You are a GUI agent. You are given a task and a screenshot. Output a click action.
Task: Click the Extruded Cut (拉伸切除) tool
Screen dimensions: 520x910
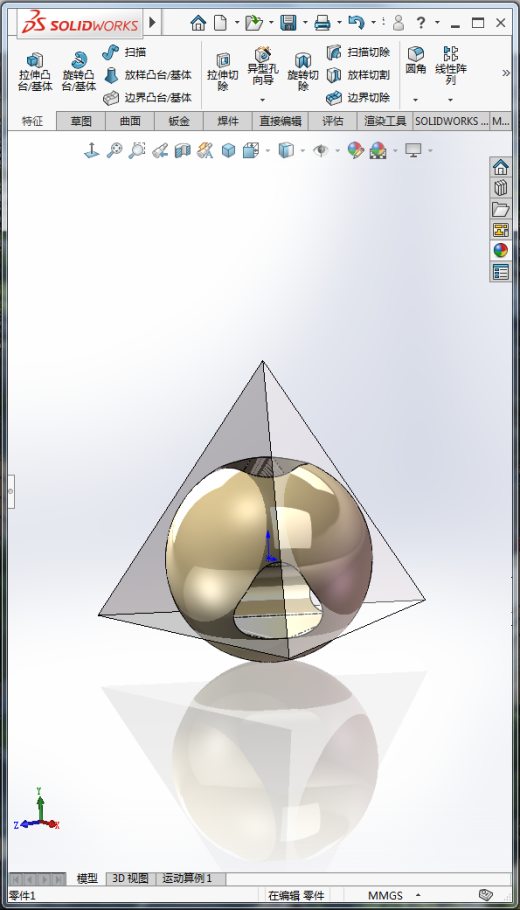pos(223,73)
